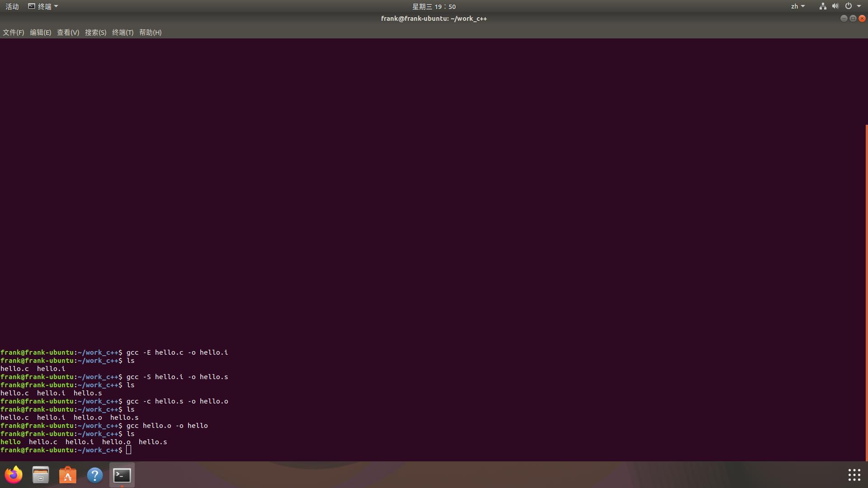This screenshot has width=868, height=488.
Task: Expand the zh input language dropdown
Action: (798, 6)
